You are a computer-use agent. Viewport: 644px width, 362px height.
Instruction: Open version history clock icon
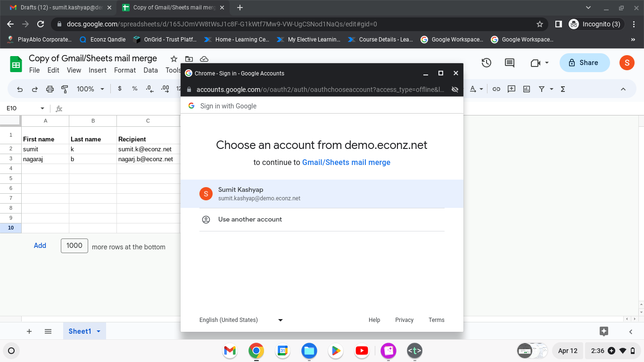pos(487,63)
